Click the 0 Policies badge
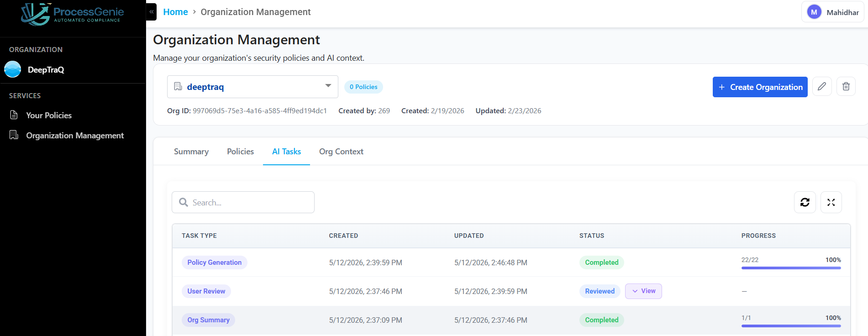868x336 pixels. pos(363,87)
